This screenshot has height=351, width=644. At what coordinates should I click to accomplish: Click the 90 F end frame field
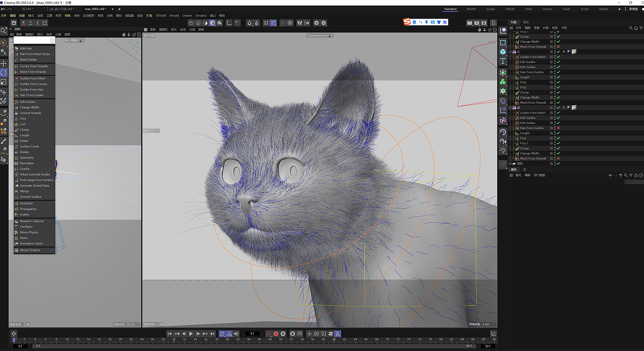click(x=488, y=346)
